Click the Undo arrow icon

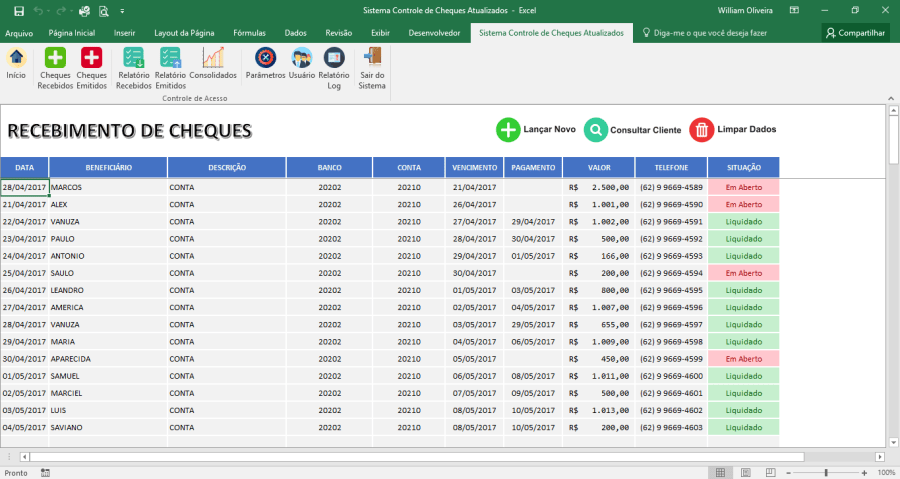(38, 10)
